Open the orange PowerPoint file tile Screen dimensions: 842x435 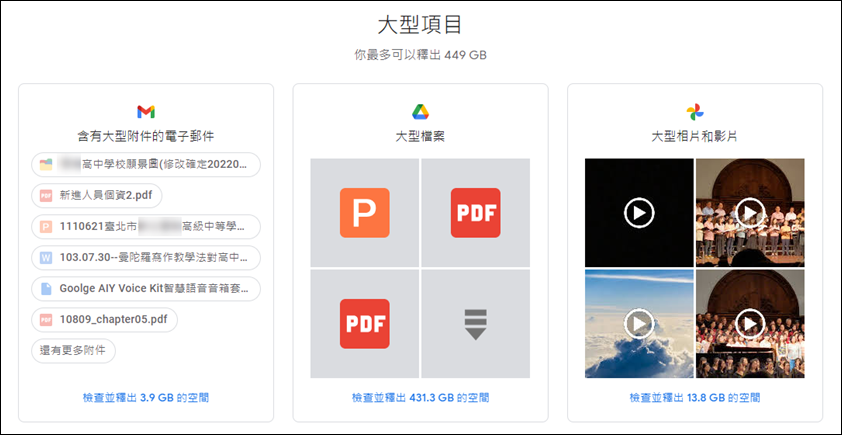pos(365,213)
